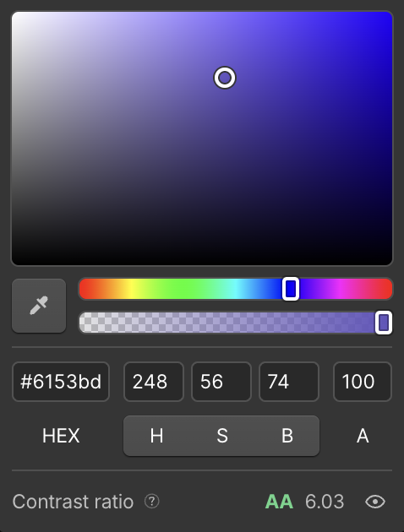Click the A alpha label
The width and height of the screenshot is (404, 532).
pos(363,436)
